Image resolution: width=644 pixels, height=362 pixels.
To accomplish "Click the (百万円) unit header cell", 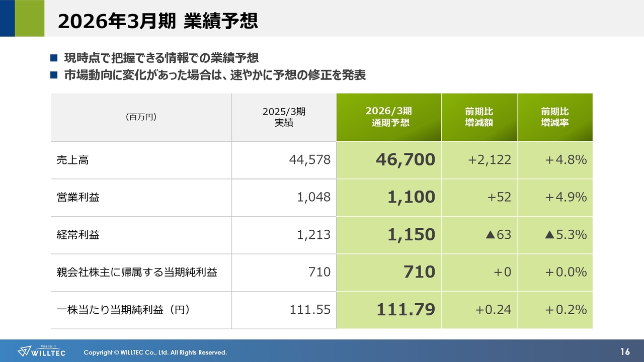I will (141, 117).
